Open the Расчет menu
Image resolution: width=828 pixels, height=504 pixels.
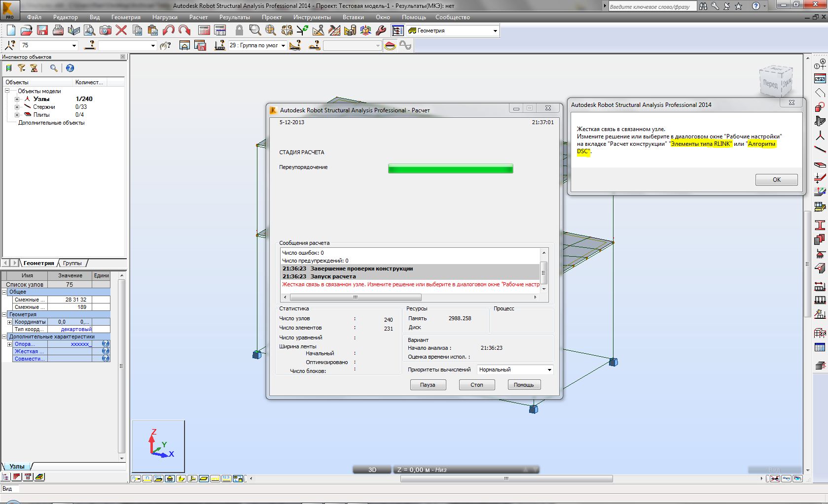click(198, 17)
